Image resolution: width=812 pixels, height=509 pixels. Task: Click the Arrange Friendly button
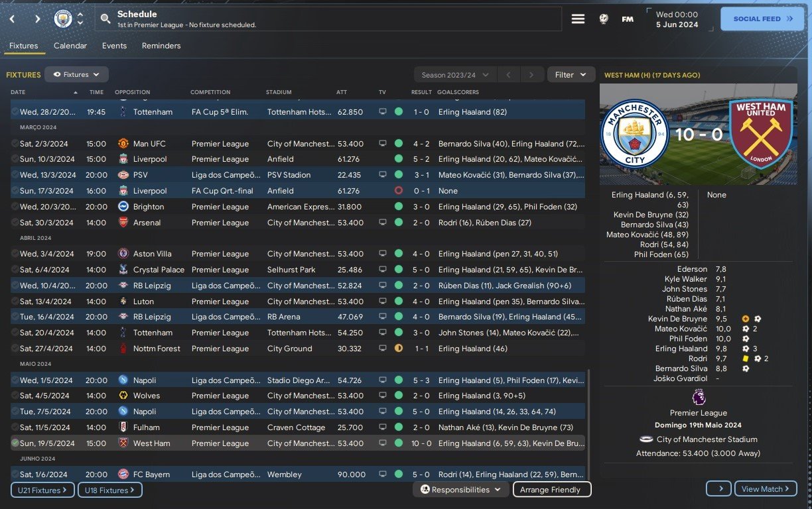coord(552,490)
